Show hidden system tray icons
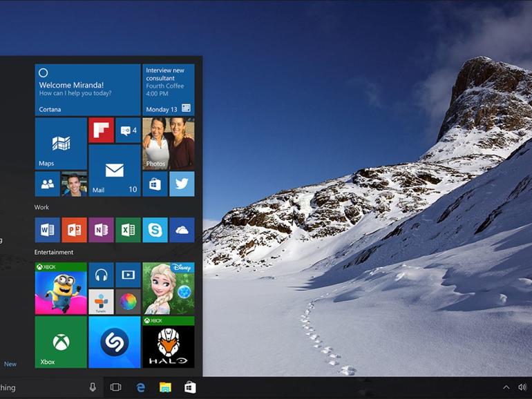The height and width of the screenshot is (399, 532). (506, 387)
